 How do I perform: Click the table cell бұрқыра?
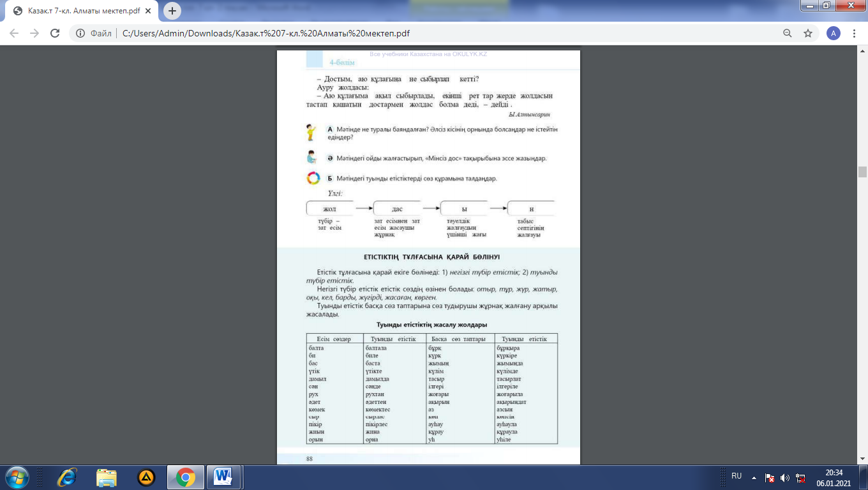coord(507,348)
